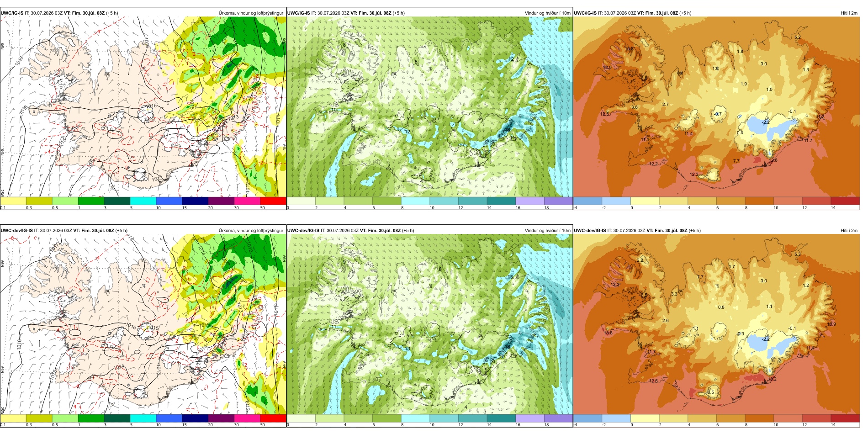
Task: Open the top UWC/IG-IS 2m temperature map
Action: click(x=716, y=107)
